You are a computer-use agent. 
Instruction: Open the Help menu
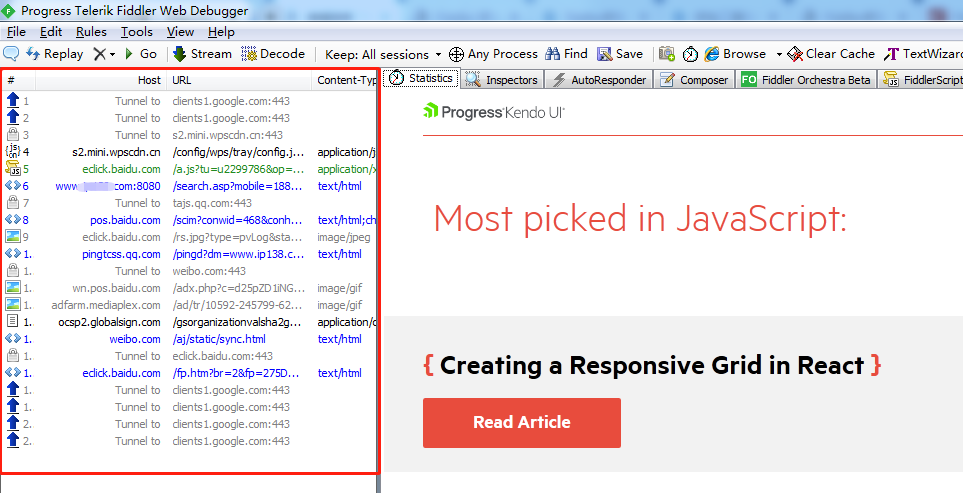[221, 32]
